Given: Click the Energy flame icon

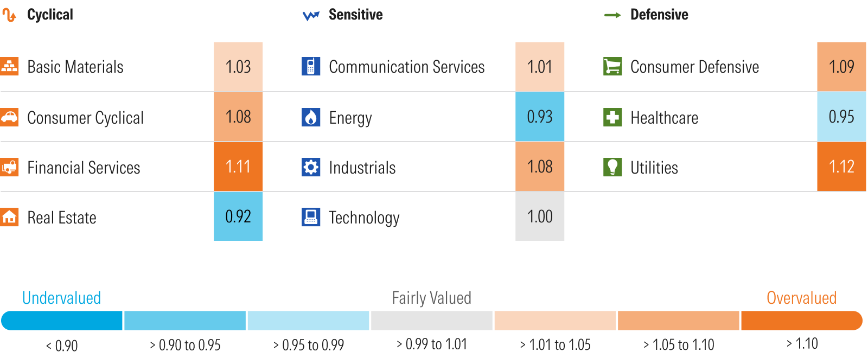Looking at the screenshot, I should click(311, 117).
